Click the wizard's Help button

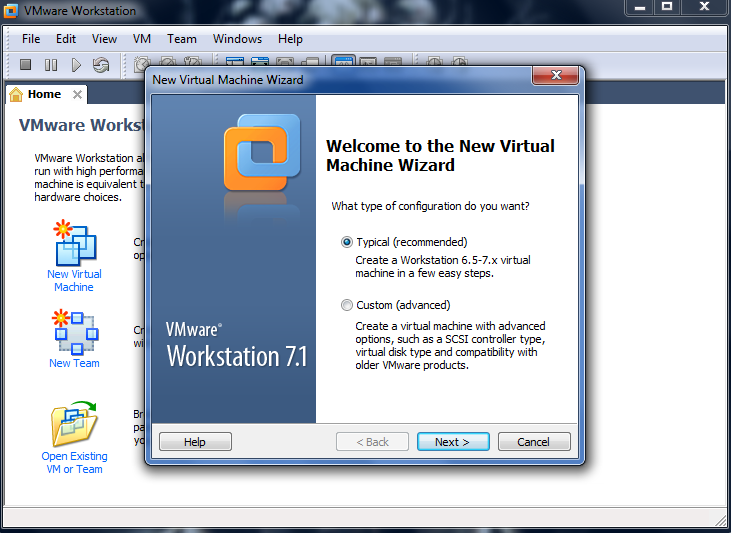coord(195,442)
